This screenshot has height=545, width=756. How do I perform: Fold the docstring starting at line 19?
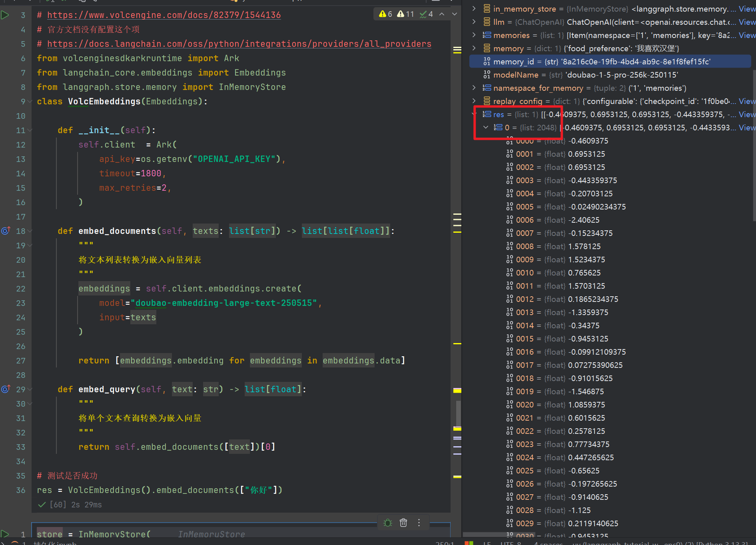[x=30, y=246]
